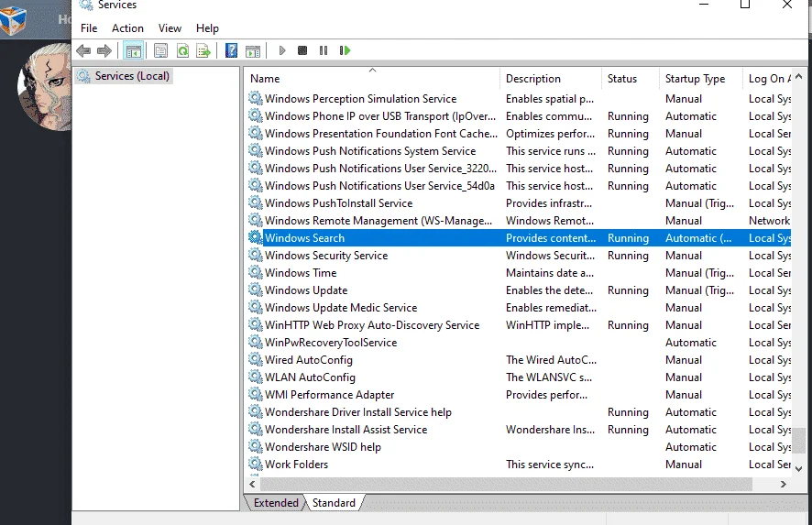Click gear icon beside WinPwRecoveryToolService
812x525 pixels.
(x=256, y=343)
